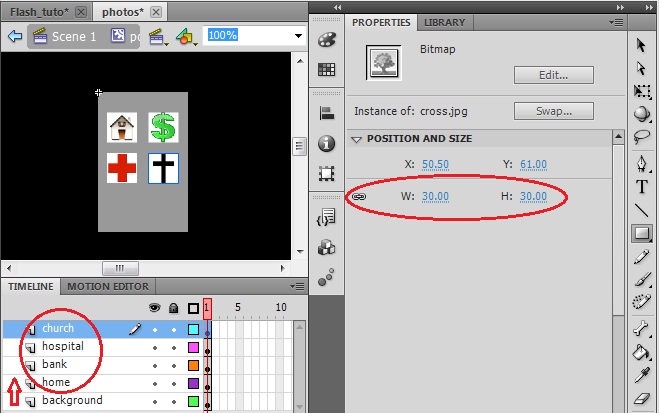Collapse the Properties panel to icons
The height and width of the screenshot is (413, 659).
click(x=620, y=7)
